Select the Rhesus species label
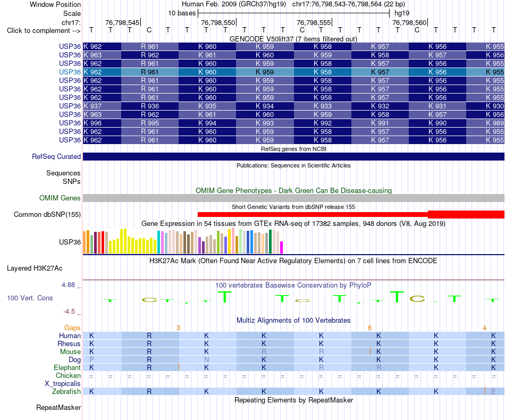The width and height of the screenshot is (505, 420). pos(69,343)
